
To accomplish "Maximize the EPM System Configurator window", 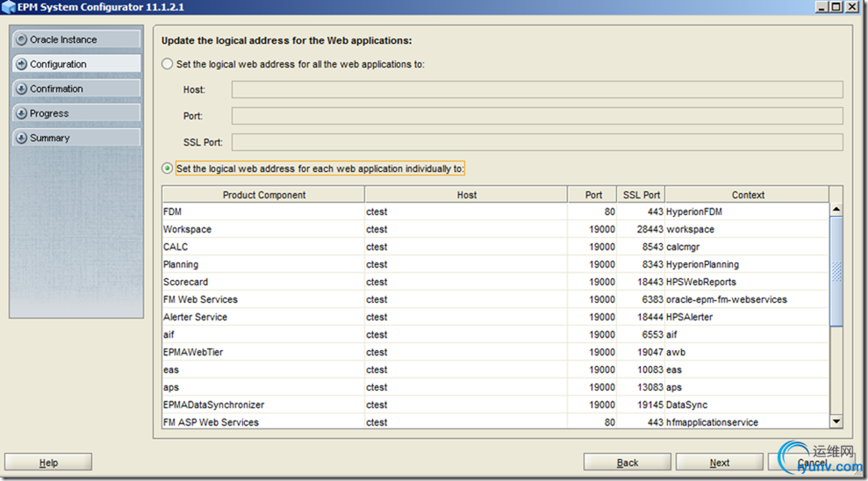I will point(836,7).
